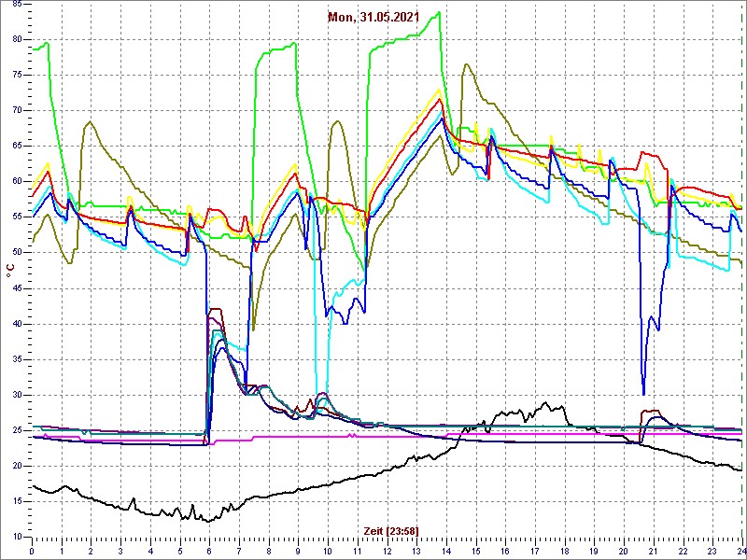
Task: Click hour 23 on the time axis
Action: pyautogui.click(x=712, y=550)
